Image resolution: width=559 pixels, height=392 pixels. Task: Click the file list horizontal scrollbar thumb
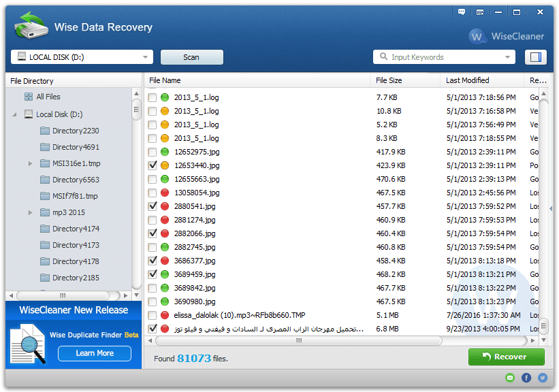299,340
